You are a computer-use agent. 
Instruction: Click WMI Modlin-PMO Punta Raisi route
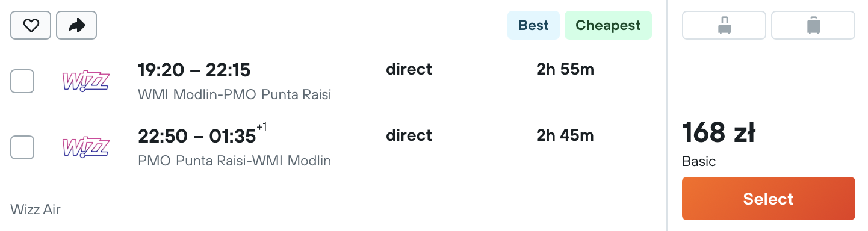tap(235, 95)
